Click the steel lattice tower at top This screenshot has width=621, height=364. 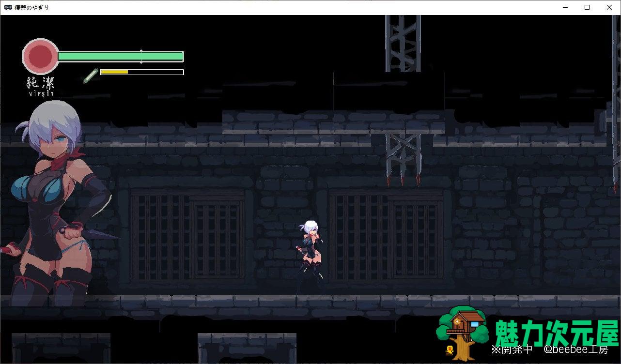pyautogui.click(x=403, y=44)
